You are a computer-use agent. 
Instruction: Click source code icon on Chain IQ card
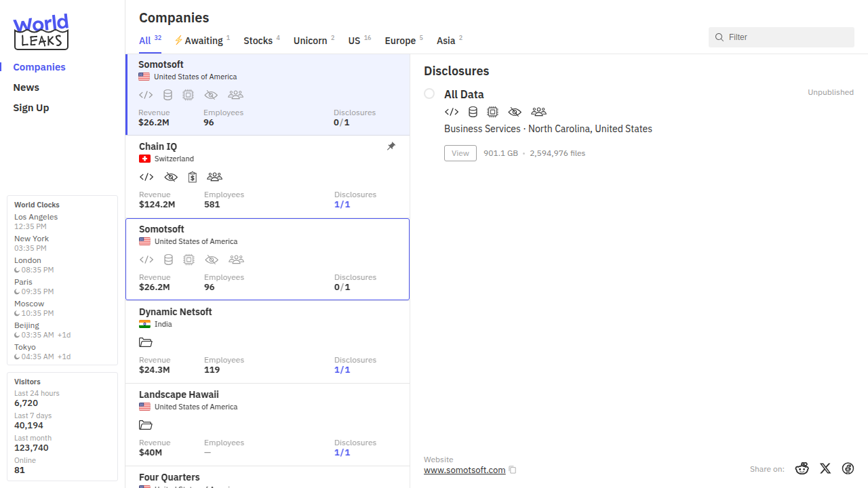tap(146, 177)
